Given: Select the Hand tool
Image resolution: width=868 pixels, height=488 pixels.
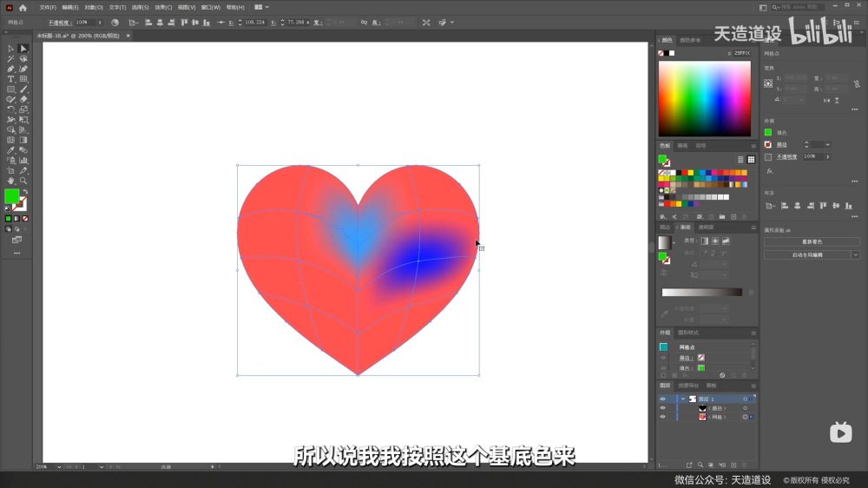Looking at the screenshot, I should [10, 181].
